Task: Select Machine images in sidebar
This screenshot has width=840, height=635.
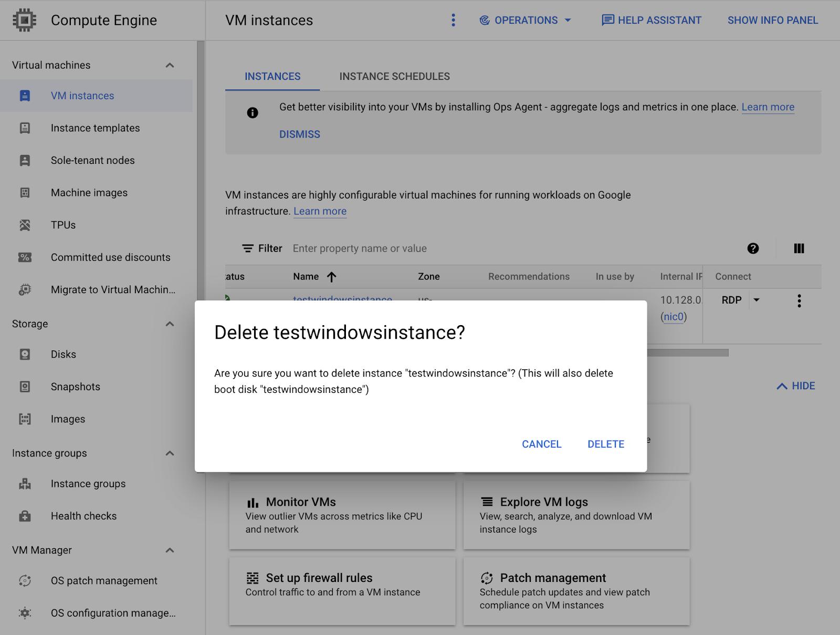Action: point(96,193)
